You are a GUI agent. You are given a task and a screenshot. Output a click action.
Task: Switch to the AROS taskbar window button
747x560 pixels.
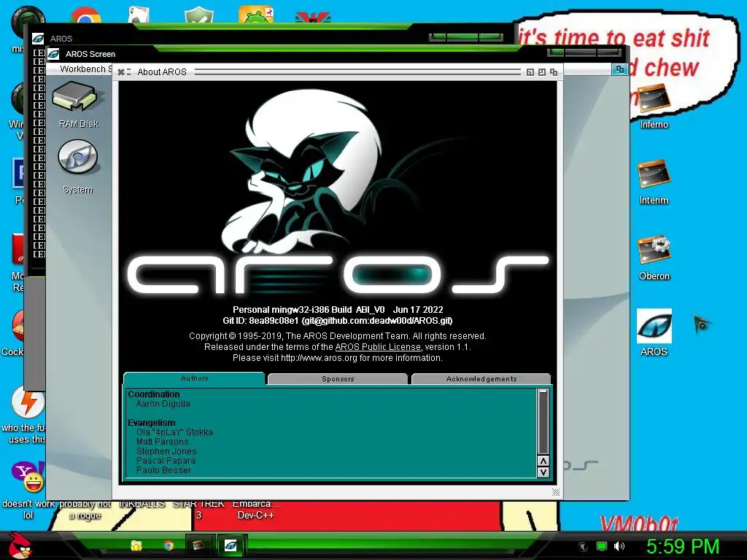231,545
